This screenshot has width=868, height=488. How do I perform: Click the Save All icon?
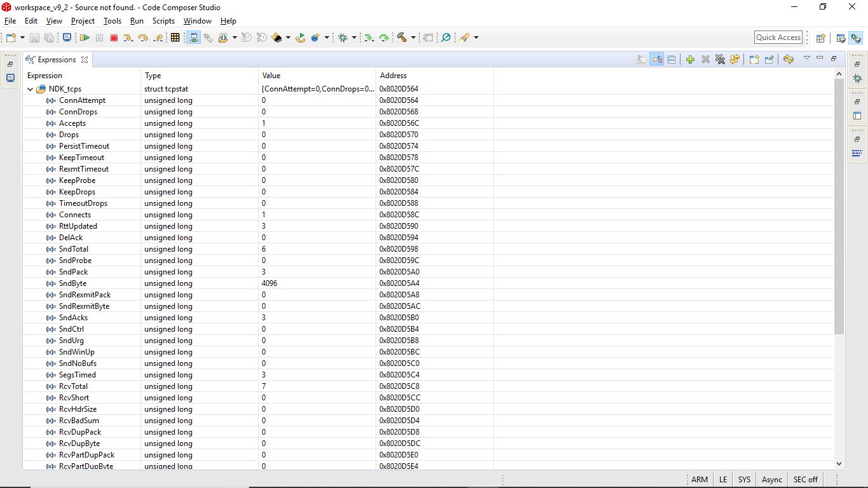click(x=49, y=37)
